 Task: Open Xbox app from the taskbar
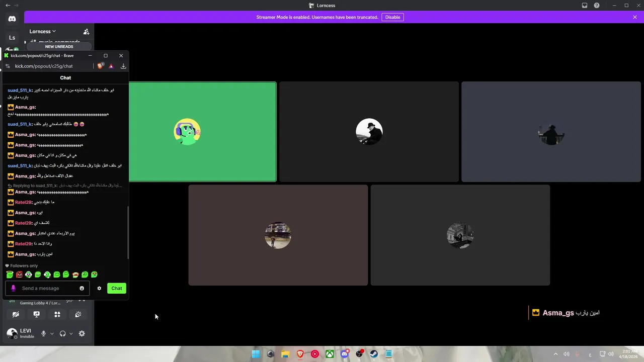tap(330, 354)
